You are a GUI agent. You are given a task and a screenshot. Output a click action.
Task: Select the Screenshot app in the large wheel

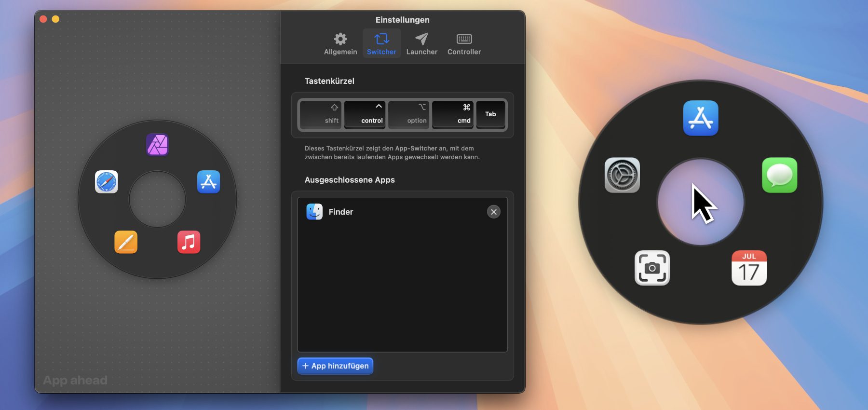[652, 268]
